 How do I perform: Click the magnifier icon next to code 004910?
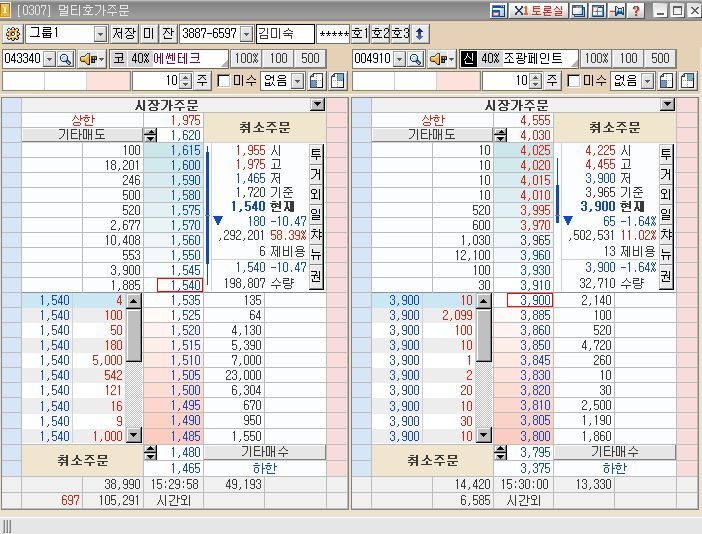coord(415,59)
